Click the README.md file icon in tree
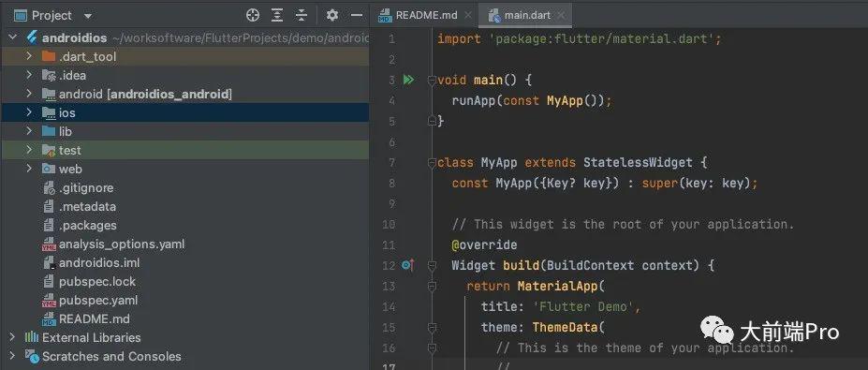868x370 pixels. (x=50, y=319)
